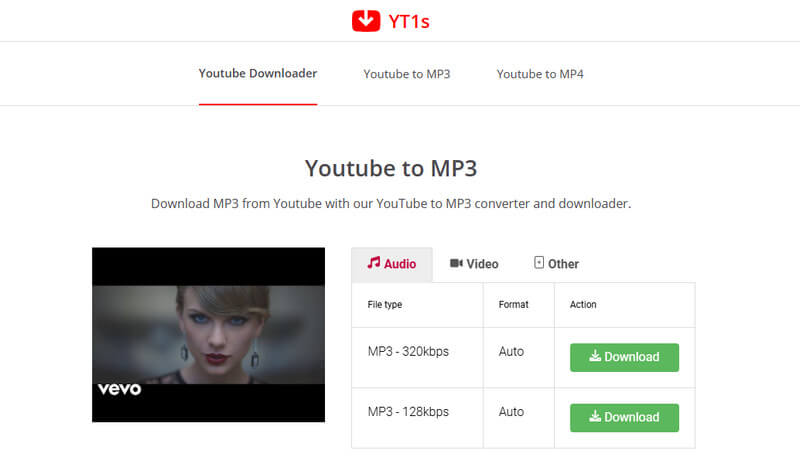Click the music note icon on Audio tab
This screenshot has width=800, height=461.
pyautogui.click(x=373, y=263)
